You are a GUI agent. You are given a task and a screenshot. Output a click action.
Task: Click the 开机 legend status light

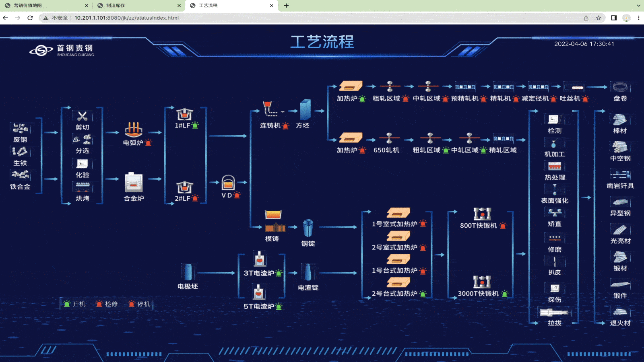pos(67,304)
